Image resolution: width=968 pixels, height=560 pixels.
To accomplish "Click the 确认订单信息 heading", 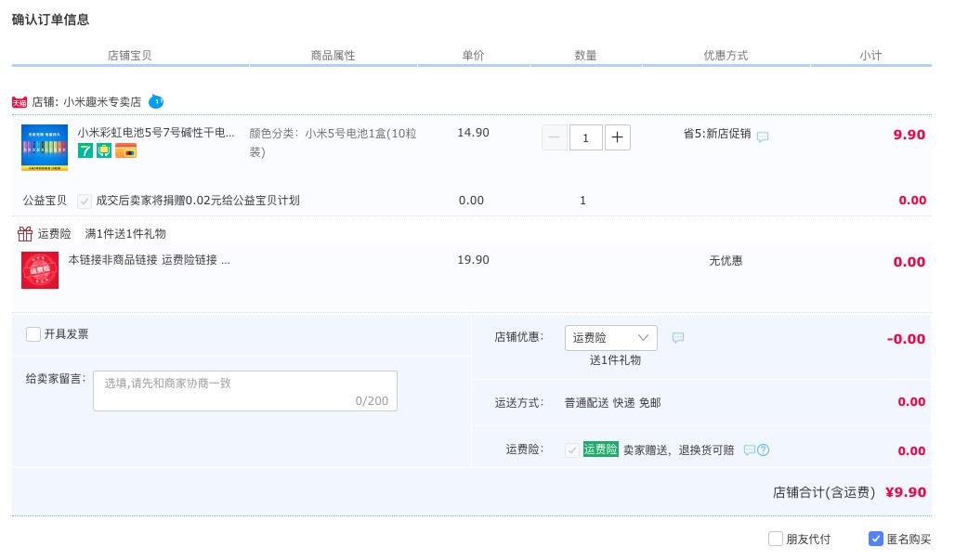I will click(x=50, y=20).
